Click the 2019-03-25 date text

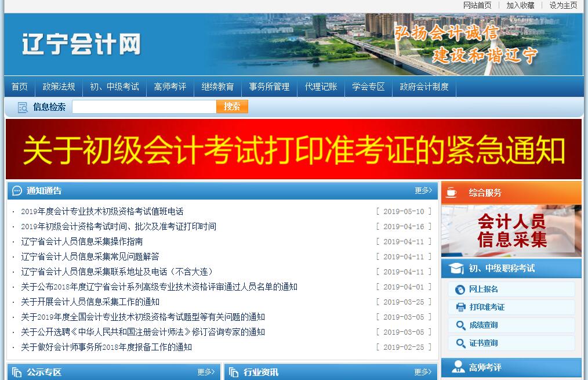404,302
